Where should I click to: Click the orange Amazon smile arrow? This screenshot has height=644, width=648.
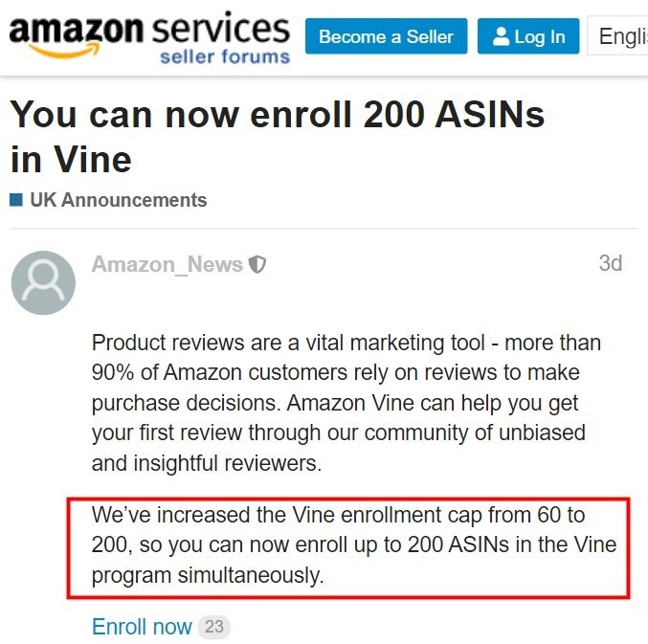point(67,51)
